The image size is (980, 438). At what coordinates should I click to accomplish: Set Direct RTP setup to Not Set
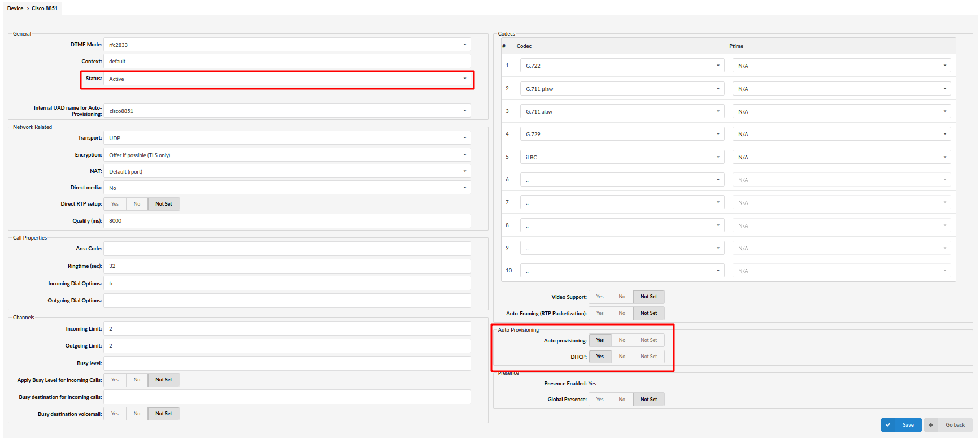point(164,204)
